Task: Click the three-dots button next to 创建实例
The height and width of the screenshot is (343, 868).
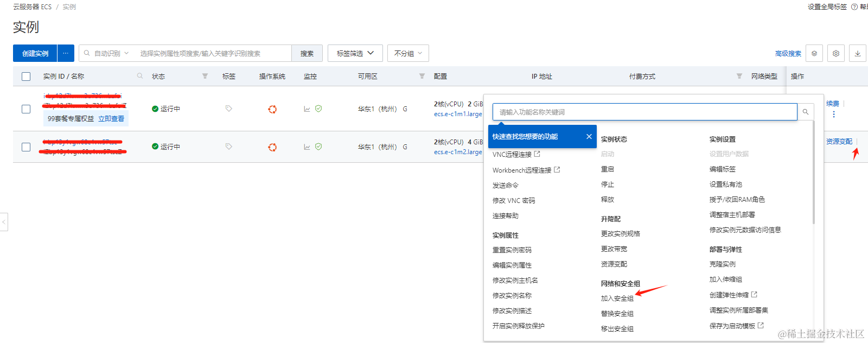Action: (66, 53)
